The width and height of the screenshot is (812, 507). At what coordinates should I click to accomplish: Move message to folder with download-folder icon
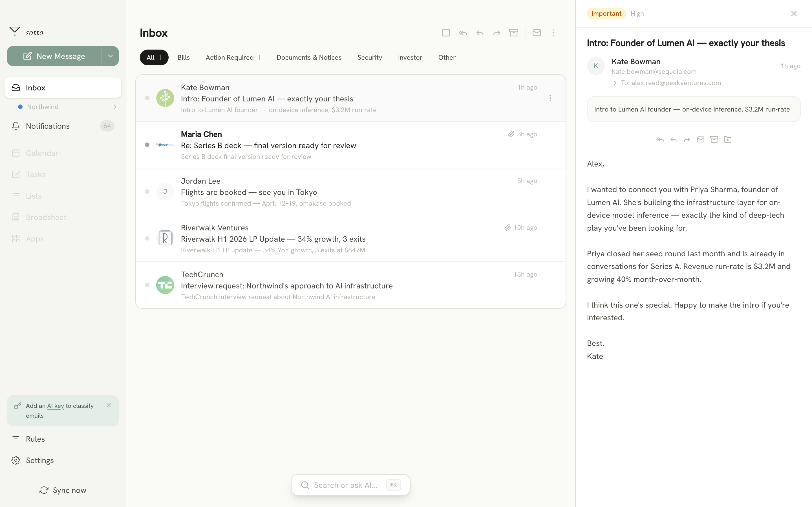[x=727, y=139]
